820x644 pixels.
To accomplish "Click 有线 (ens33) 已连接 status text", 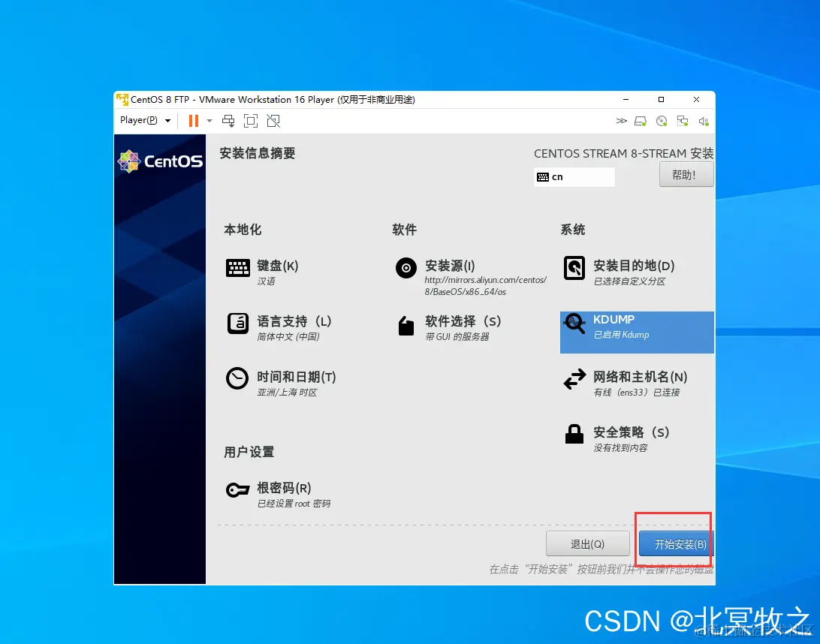I will [637, 393].
